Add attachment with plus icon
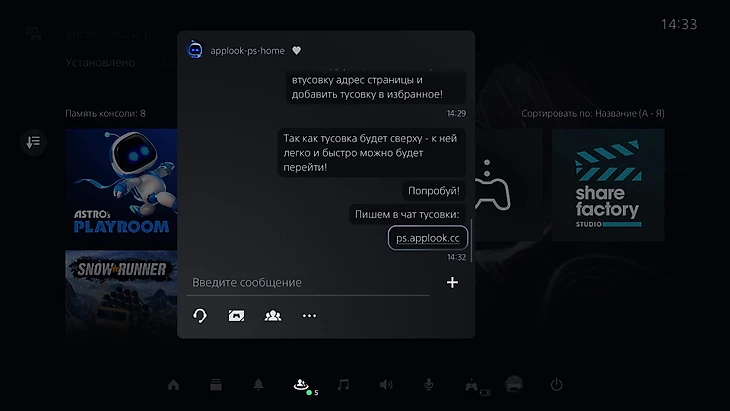The image size is (730, 411). click(x=452, y=283)
